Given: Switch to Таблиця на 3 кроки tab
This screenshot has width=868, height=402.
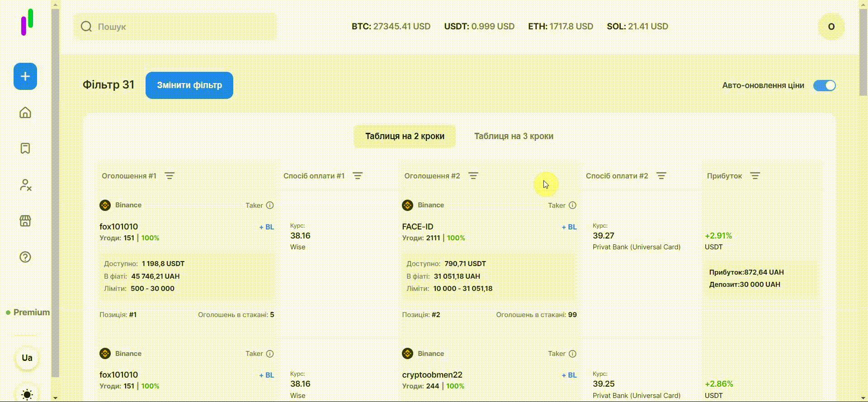Looking at the screenshot, I should (514, 136).
